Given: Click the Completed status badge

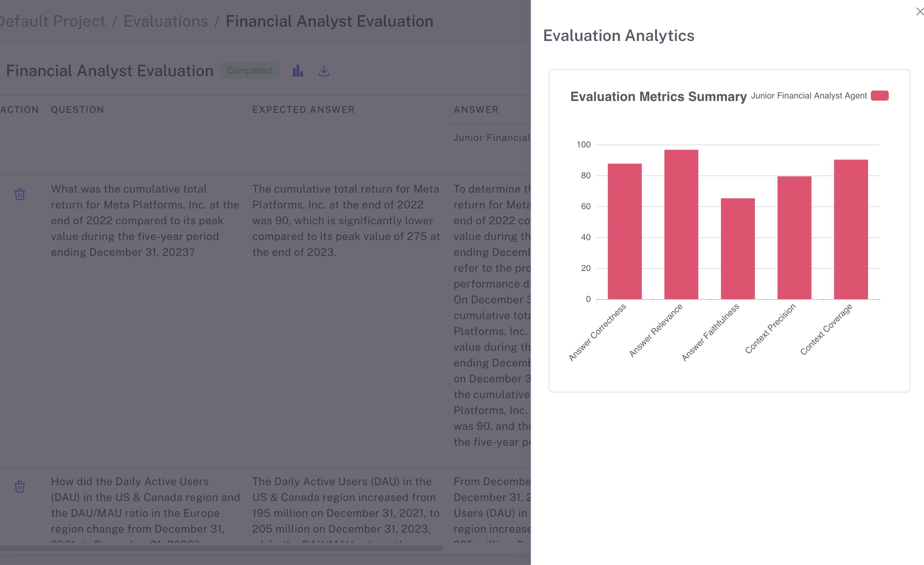Looking at the screenshot, I should (x=249, y=70).
